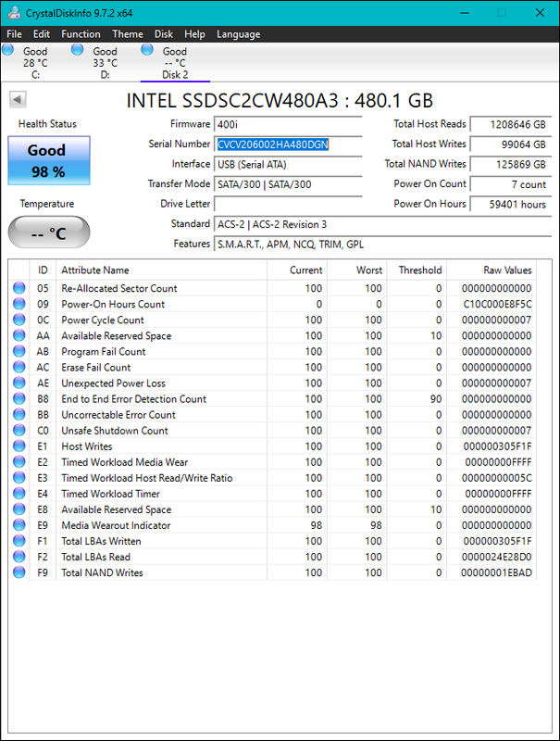The image size is (560, 741).
Task: Click status icon for Timed Workload Timer
Action: pyautogui.click(x=19, y=494)
